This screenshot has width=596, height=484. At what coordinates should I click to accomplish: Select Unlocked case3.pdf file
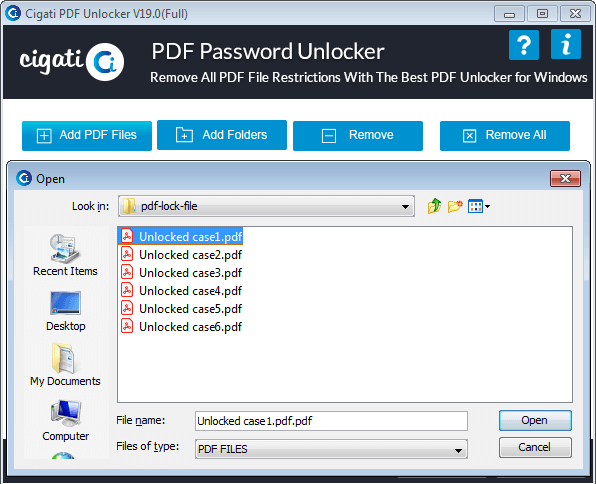click(181, 273)
